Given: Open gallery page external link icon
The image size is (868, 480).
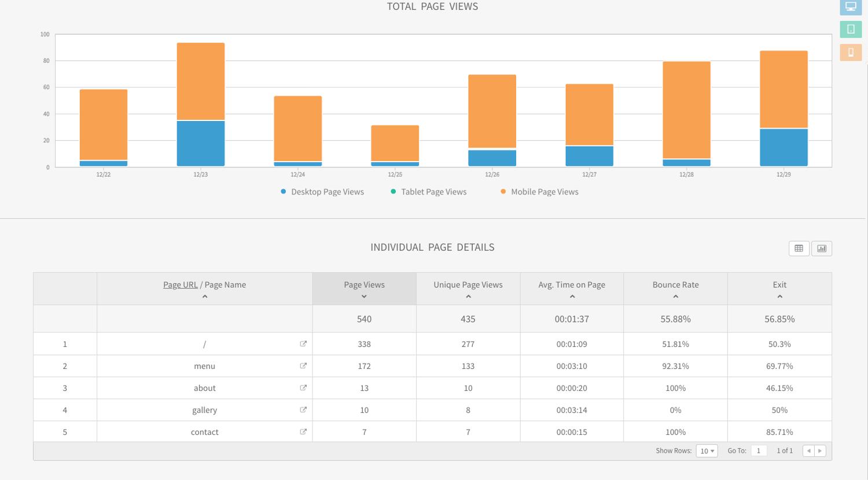Looking at the screenshot, I should tap(303, 410).
